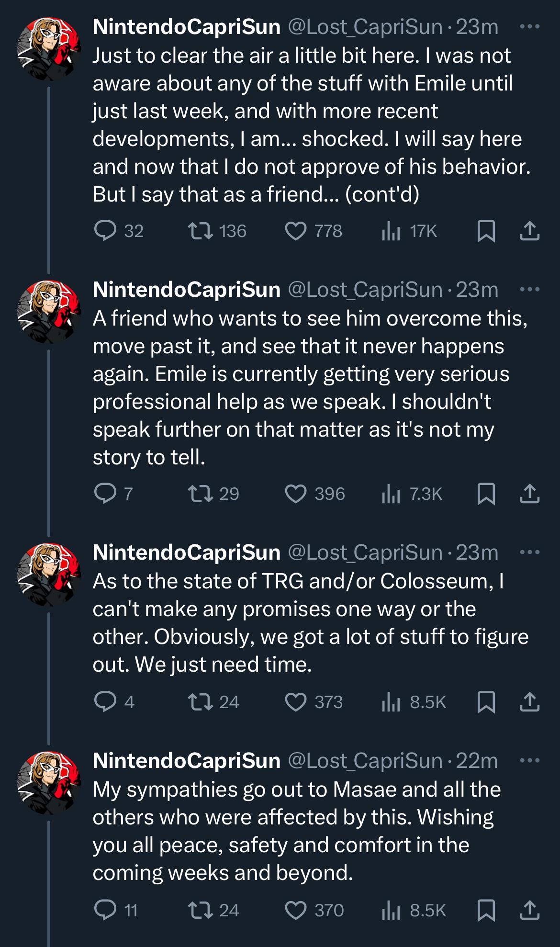This screenshot has width=560, height=947.
Task: Bookmark the 'A friend who wants' tweet
Action: 486,494
